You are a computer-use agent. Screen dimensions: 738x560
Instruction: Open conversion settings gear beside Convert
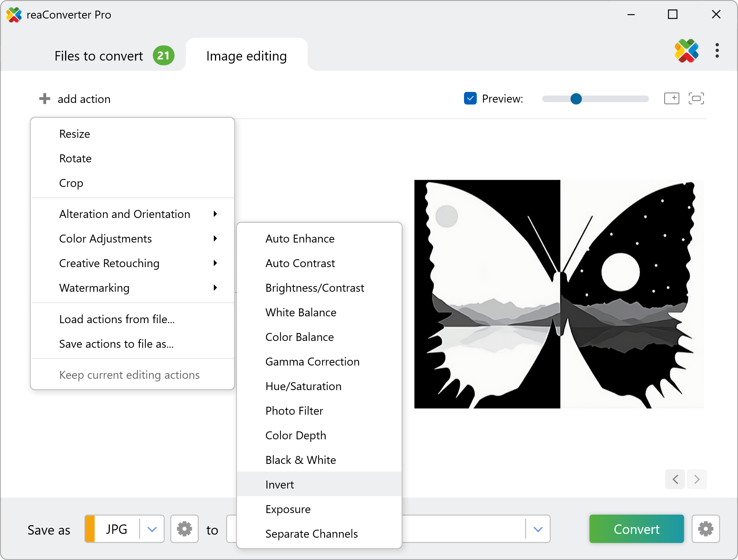(x=705, y=529)
